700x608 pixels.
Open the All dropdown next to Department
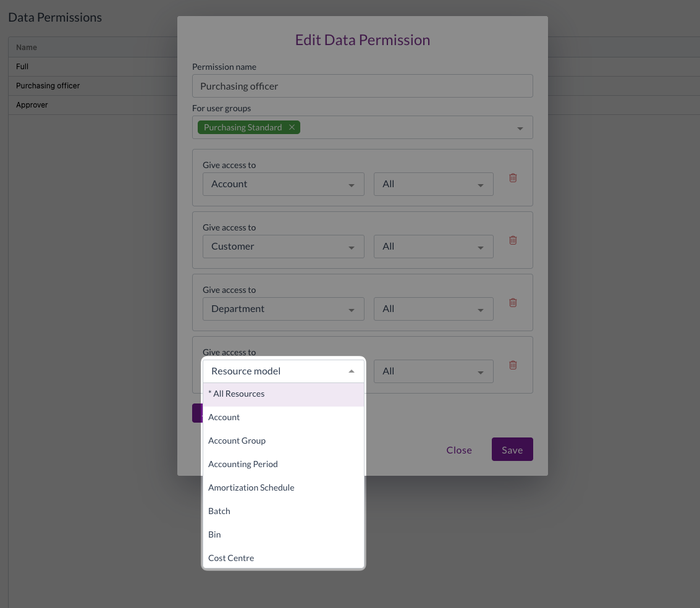(x=433, y=309)
